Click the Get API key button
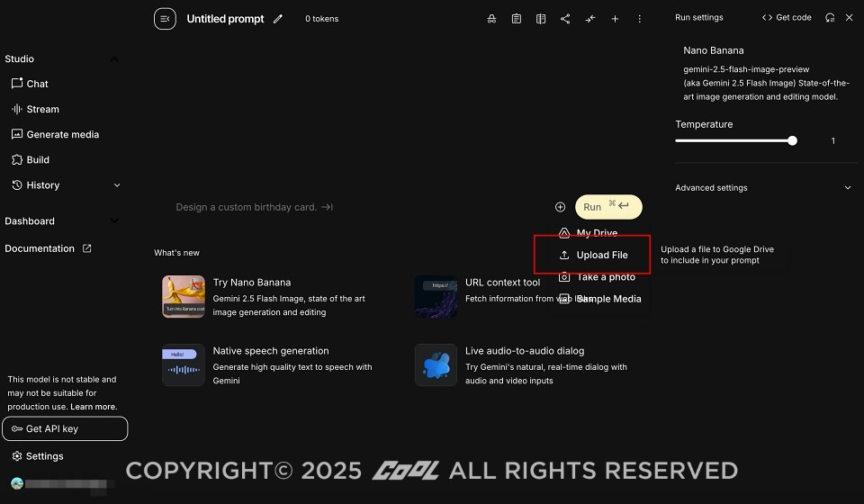Screen dimensions: 864x504 pyautogui.click(x=65, y=429)
